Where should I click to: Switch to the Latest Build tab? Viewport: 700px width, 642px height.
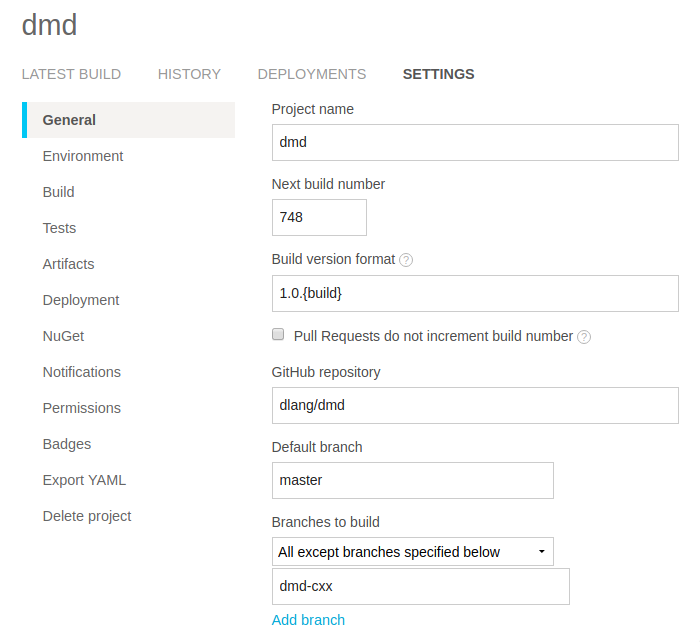(71, 74)
